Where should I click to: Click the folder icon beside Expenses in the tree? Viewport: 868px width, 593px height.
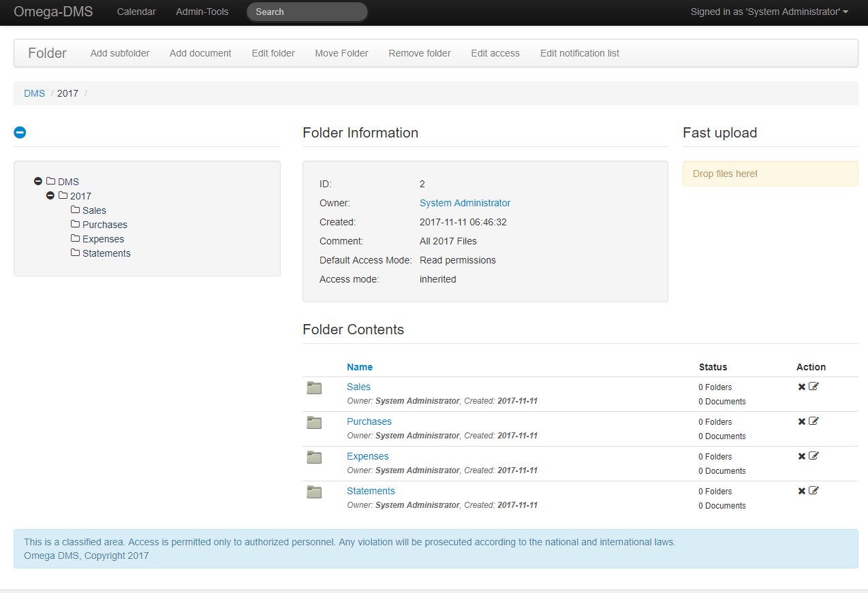75,238
